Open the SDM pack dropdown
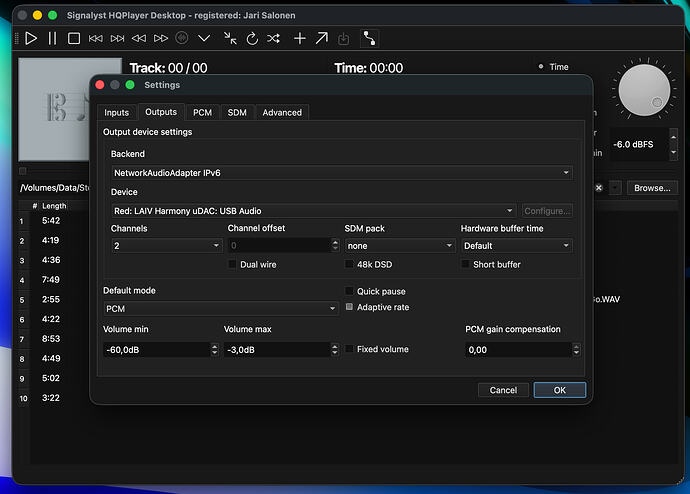Viewport: 690px width, 494px height. pos(400,246)
